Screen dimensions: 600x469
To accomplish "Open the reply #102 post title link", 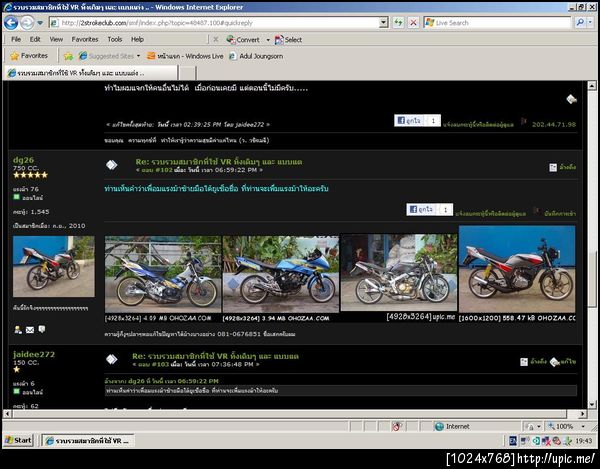I will tap(218, 162).
